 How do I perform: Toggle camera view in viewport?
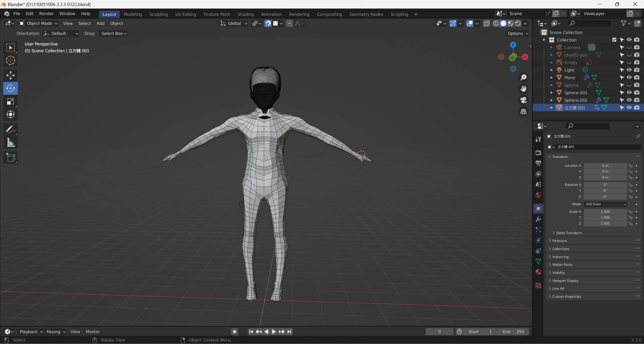(x=523, y=100)
